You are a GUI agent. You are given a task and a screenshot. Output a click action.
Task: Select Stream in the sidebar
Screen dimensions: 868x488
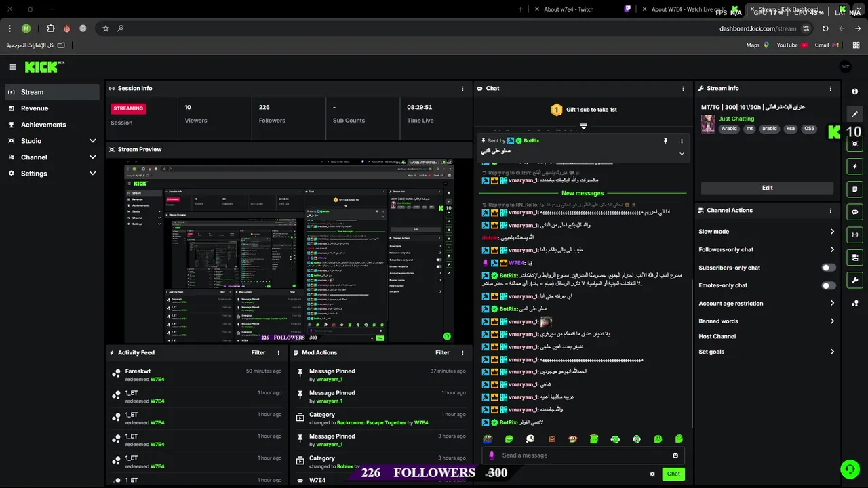[x=52, y=92]
